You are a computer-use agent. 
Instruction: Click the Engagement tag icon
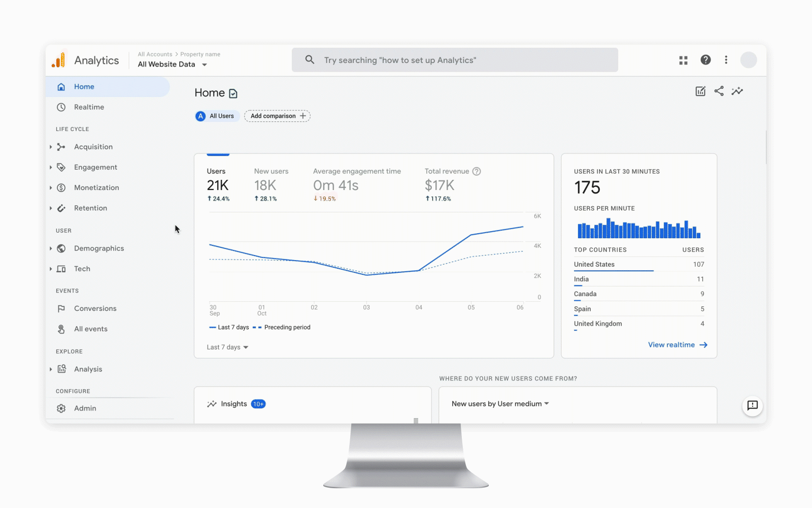(x=61, y=167)
